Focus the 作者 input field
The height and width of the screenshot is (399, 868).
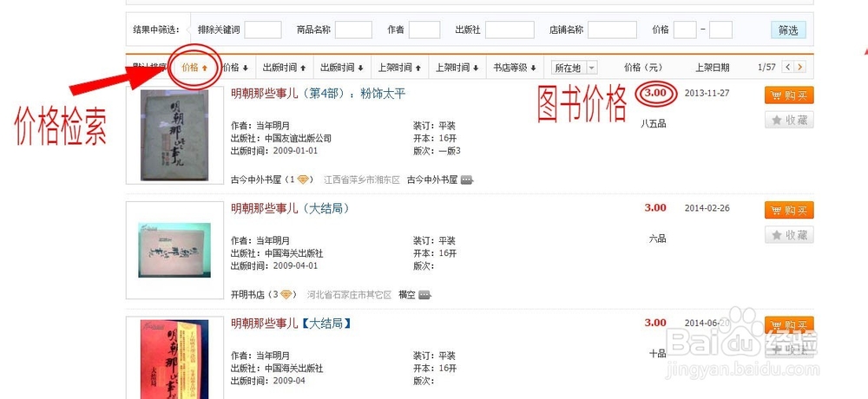pyautogui.click(x=424, y=29)
